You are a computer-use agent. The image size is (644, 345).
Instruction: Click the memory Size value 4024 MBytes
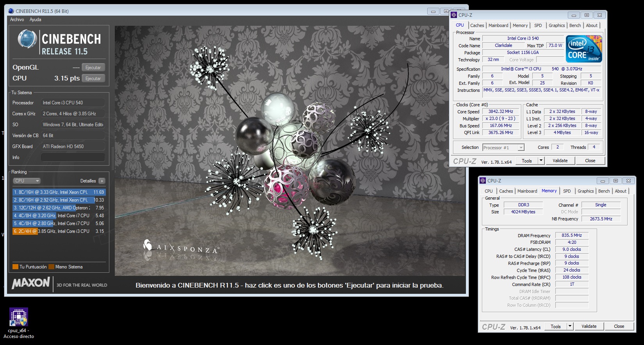point(523,212)
